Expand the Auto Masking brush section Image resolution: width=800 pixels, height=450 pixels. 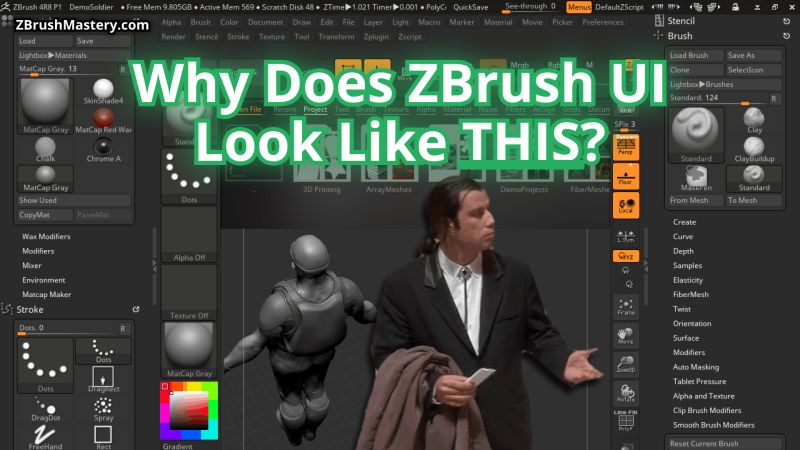(695, 367)
